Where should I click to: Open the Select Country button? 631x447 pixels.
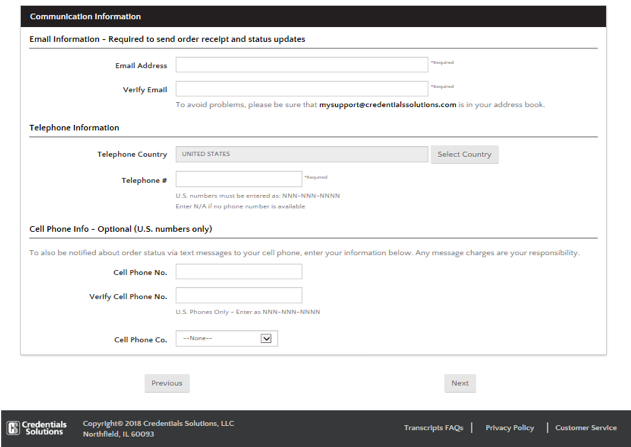coord(464,154)
